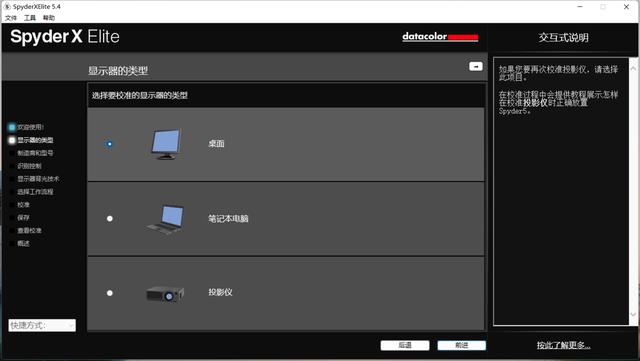The image size is (640, 361).
Task: Open the 工具 menu
Action: pos(30,18)
